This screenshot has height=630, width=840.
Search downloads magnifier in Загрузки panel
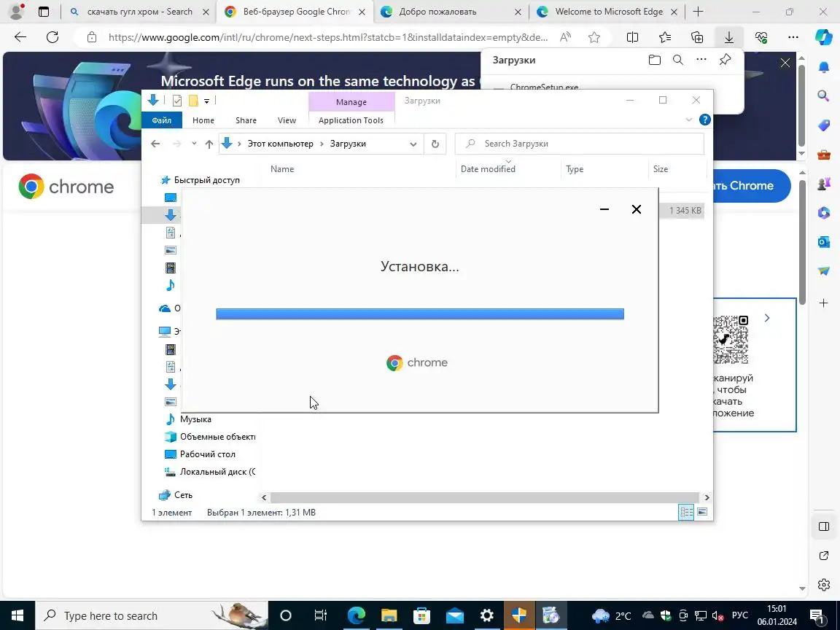(x=677, y=60)
